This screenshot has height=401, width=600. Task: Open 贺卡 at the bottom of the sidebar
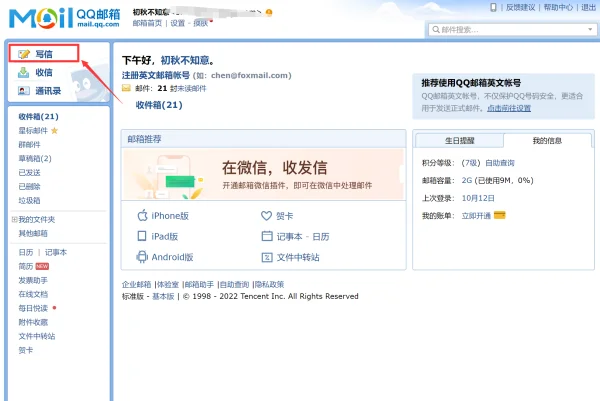pyautogui.click(x=26, y=350)
